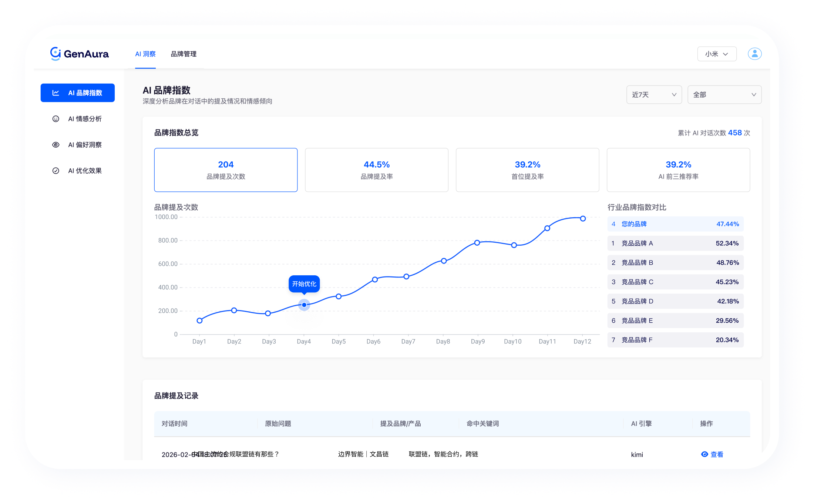Click the 操作 column header
The height and width of the screenshot is (504, 814).
tap(706, 424)
